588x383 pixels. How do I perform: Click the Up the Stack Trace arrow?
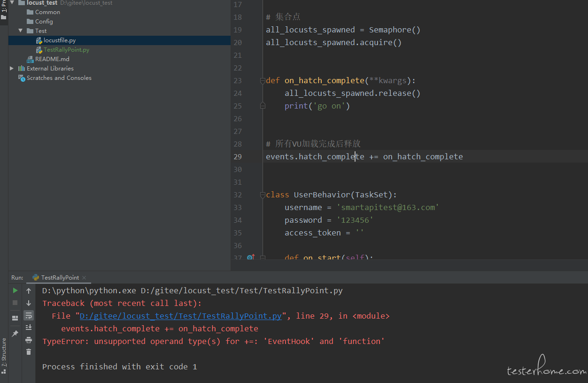point(29,291)
